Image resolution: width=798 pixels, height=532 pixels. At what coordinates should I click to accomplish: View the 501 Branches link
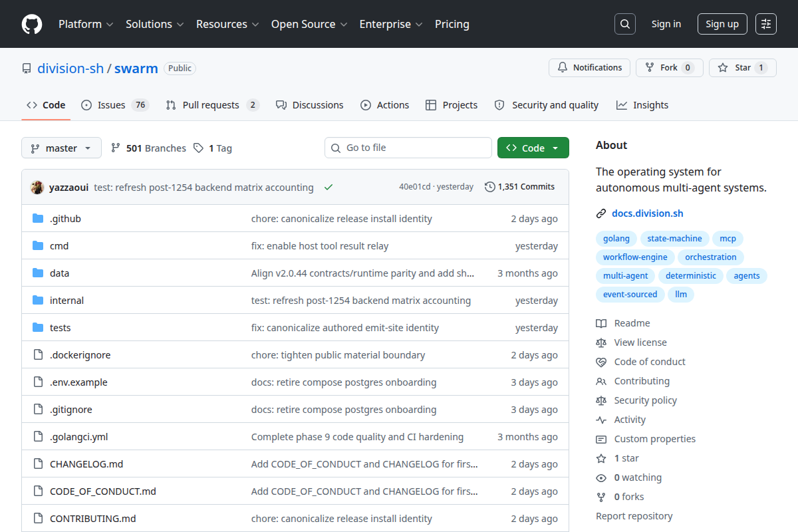coord(148,148)
